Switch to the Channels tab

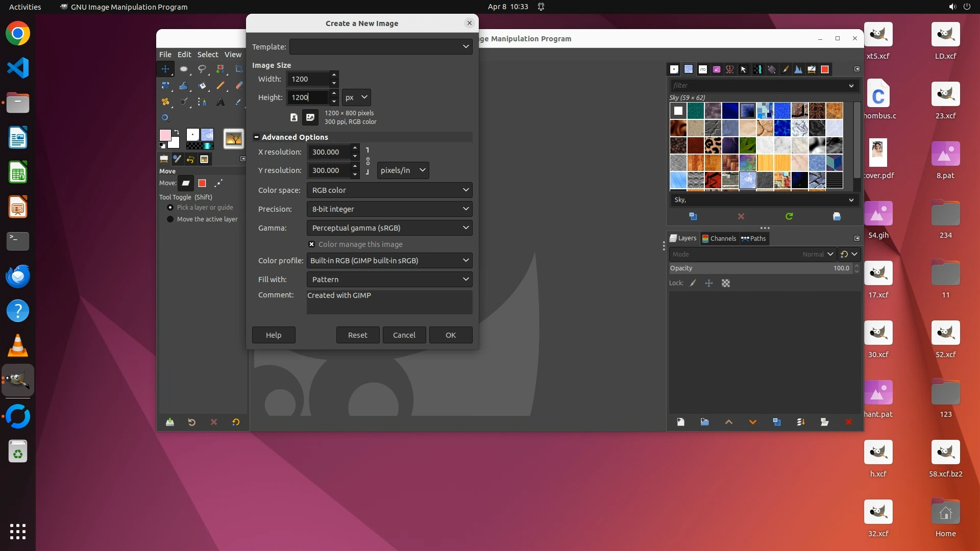pos(719,238)
